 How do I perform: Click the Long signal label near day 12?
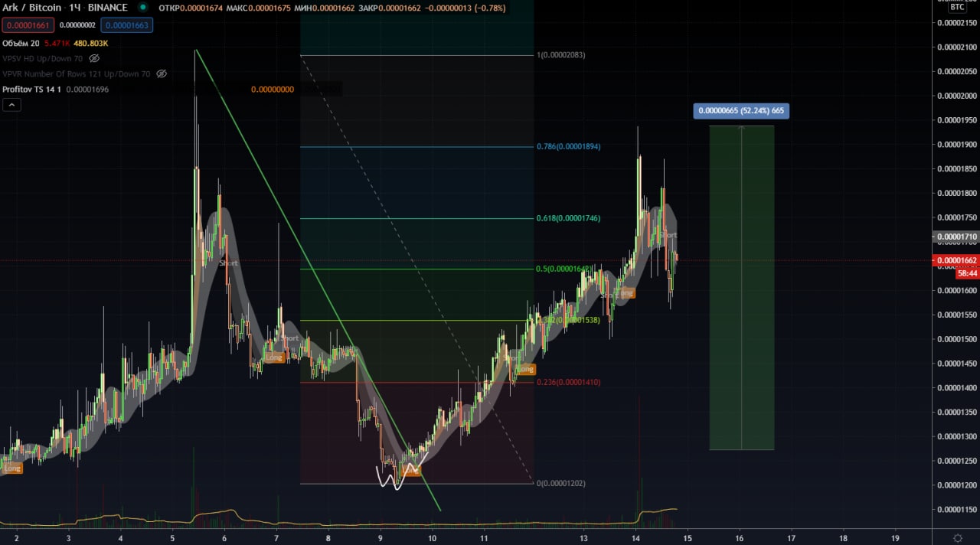[x=525, y=370]
